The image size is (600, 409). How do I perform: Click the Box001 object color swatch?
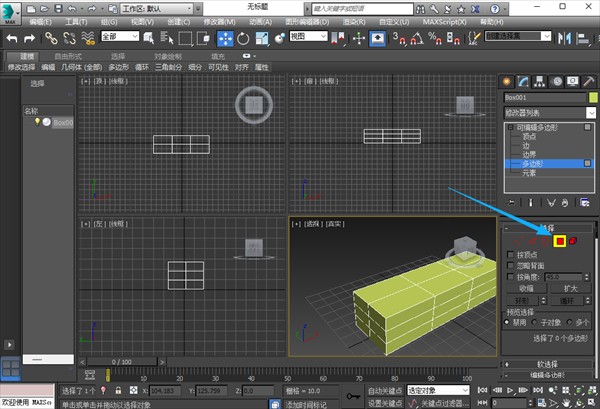coord(591,97)
